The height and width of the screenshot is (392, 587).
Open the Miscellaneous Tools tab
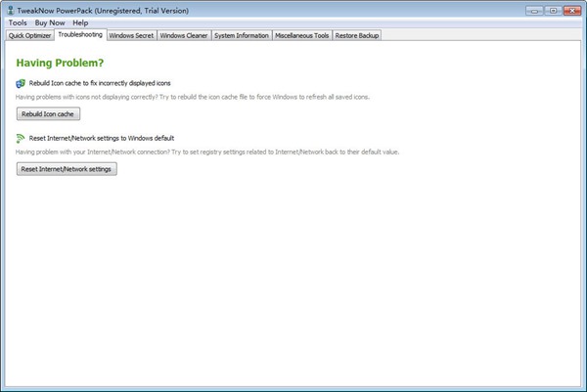point(301,35)
